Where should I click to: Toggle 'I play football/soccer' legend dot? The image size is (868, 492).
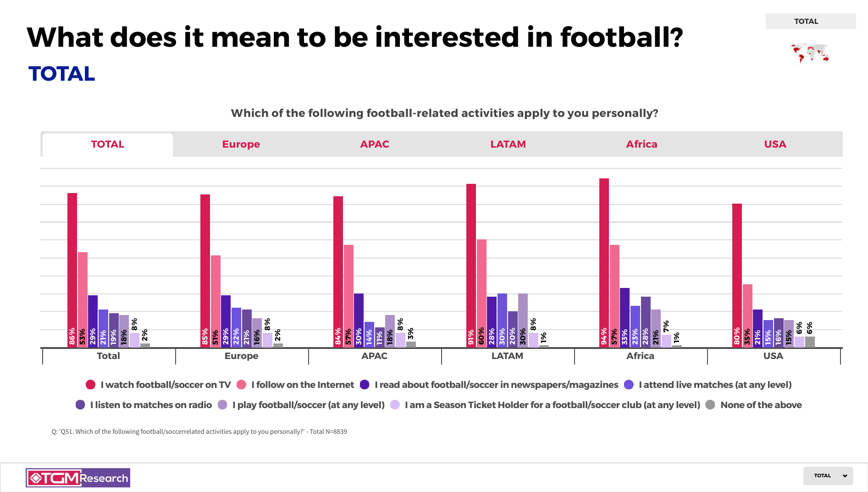coord(222,405)
